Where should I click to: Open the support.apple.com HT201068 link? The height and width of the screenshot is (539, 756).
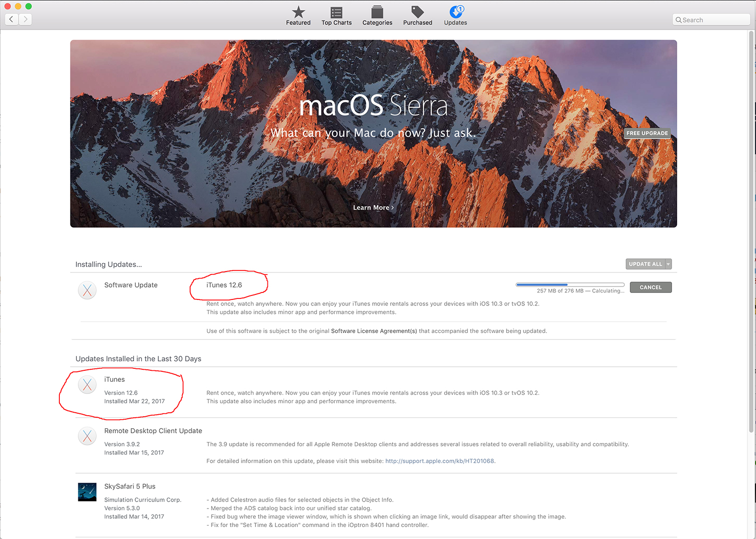(440, 461)
